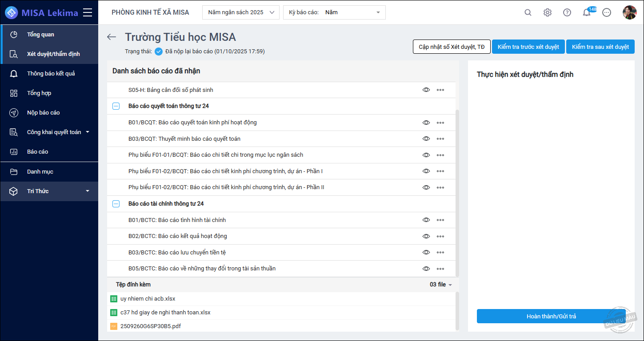The width and height of the screenshot is (644, 341).
Task: Preview B02/BCTC Báo cáo kết quả hoạt động
Action: point(426,236)
